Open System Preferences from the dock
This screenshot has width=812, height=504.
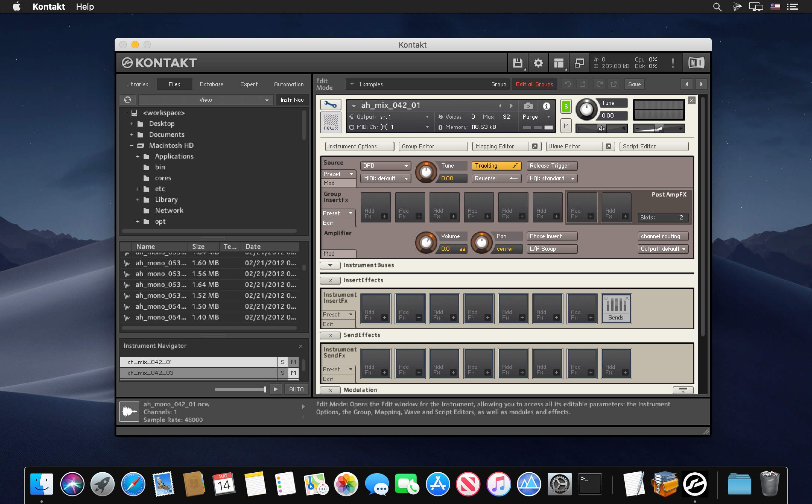(x=559, y=484)
